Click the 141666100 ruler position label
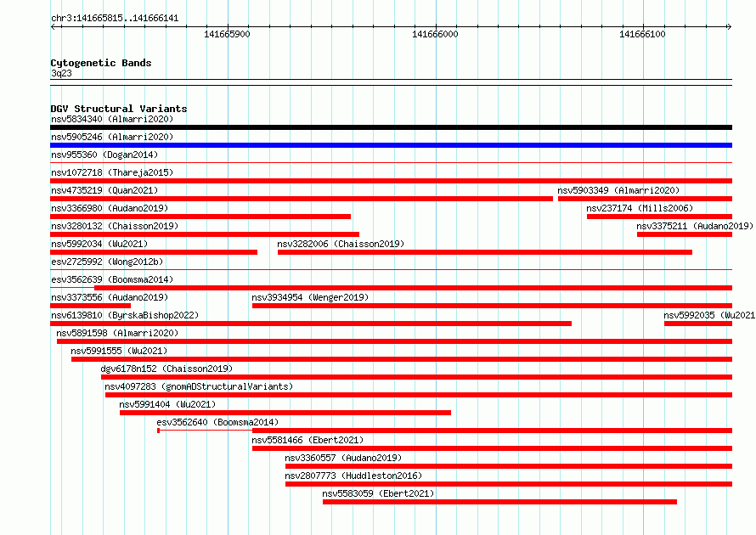 point(642,34)
